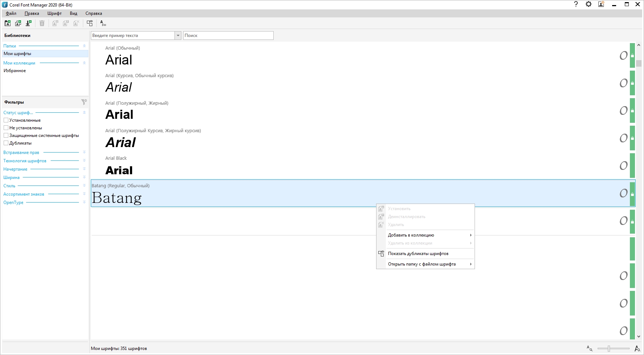Click the font list scroll up arrow
Image resolution: width=644 pixels, height=355 pixels.
[639, 45]
